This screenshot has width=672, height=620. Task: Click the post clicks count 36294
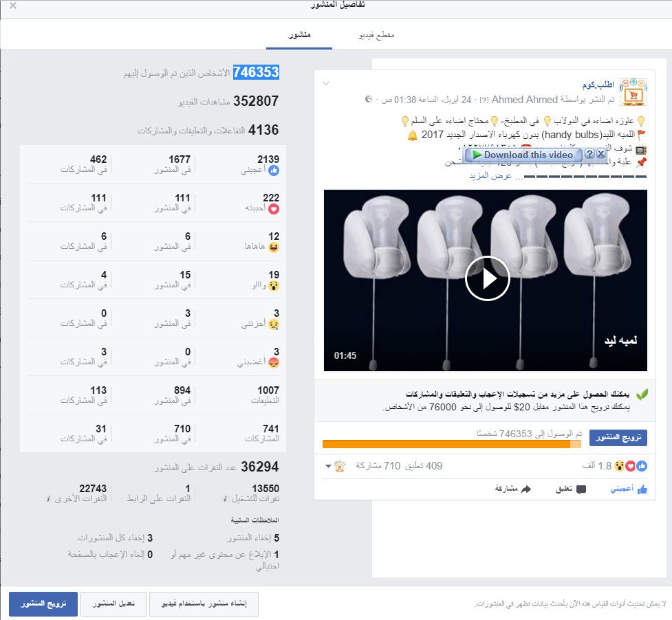tap(260, 467)
